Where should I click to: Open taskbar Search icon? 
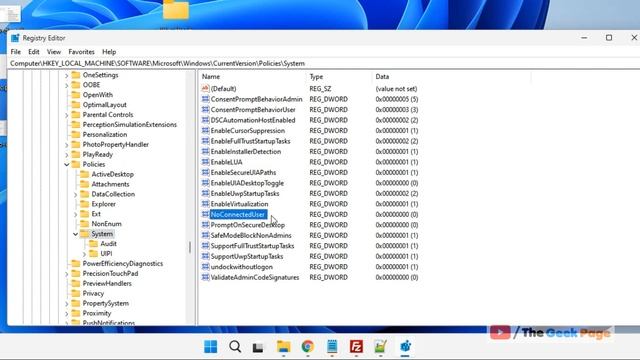coord(235,347)
